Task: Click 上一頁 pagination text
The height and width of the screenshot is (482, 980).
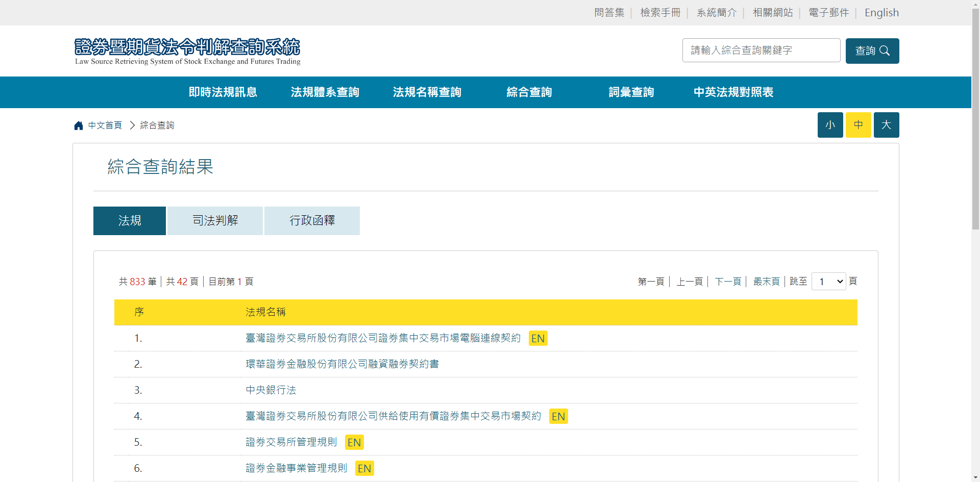Action: coord(690,282)
